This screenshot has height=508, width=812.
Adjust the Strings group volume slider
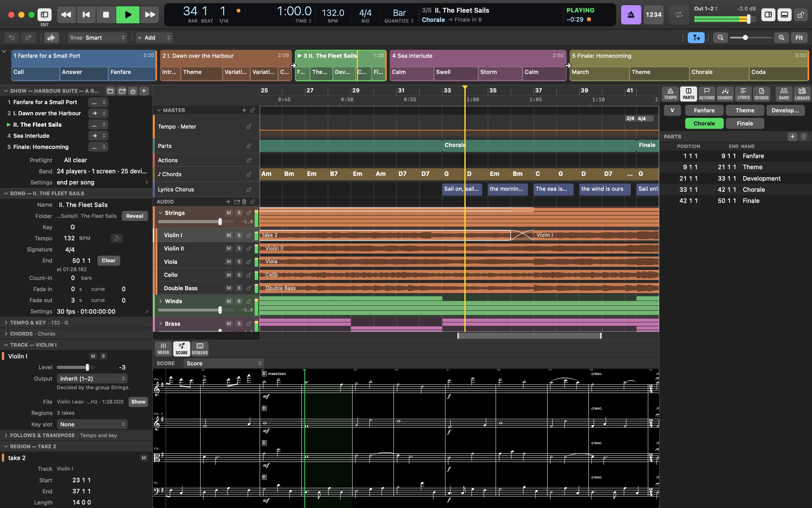pyautogui.click(x=196, y=221)
